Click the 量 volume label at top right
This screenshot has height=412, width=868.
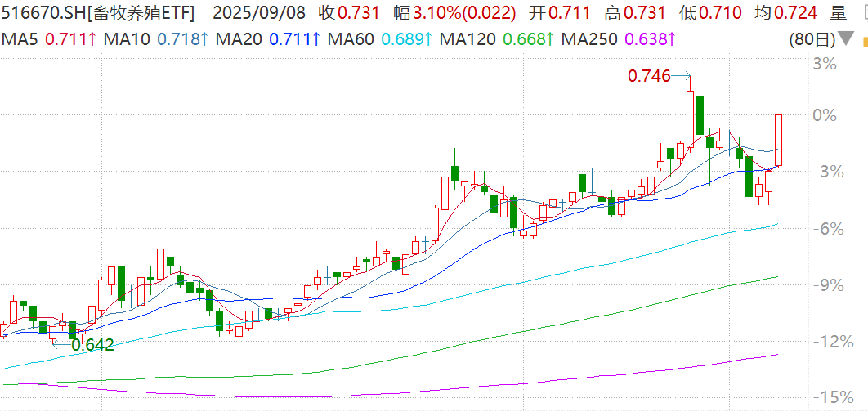tap(838, 12)
